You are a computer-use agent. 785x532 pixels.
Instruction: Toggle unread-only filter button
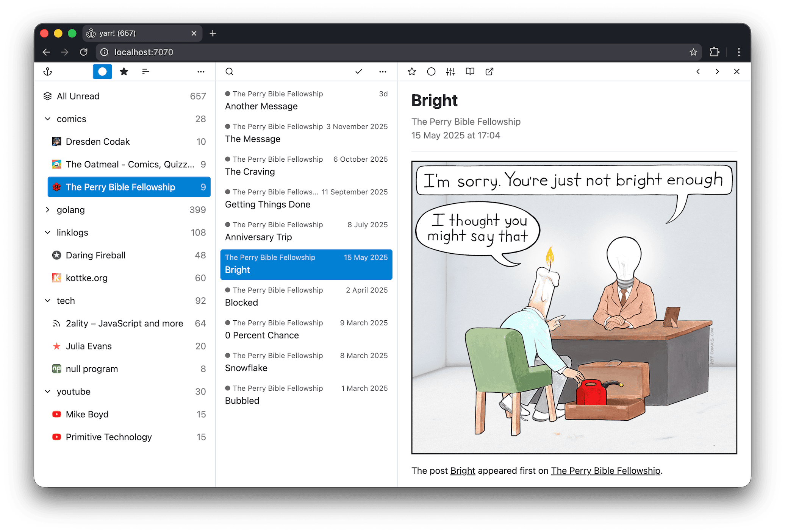pyautogui.click(x=102, y=72)
